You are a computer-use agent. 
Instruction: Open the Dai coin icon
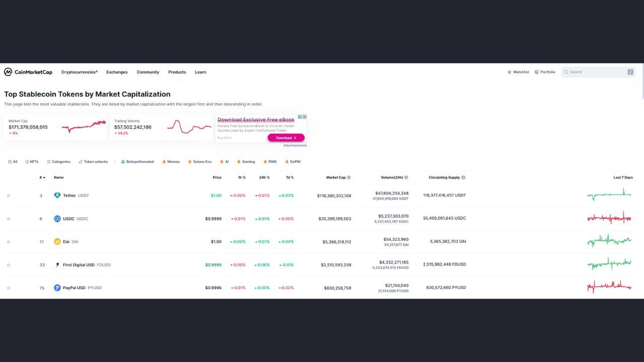[x=57, y=242]
